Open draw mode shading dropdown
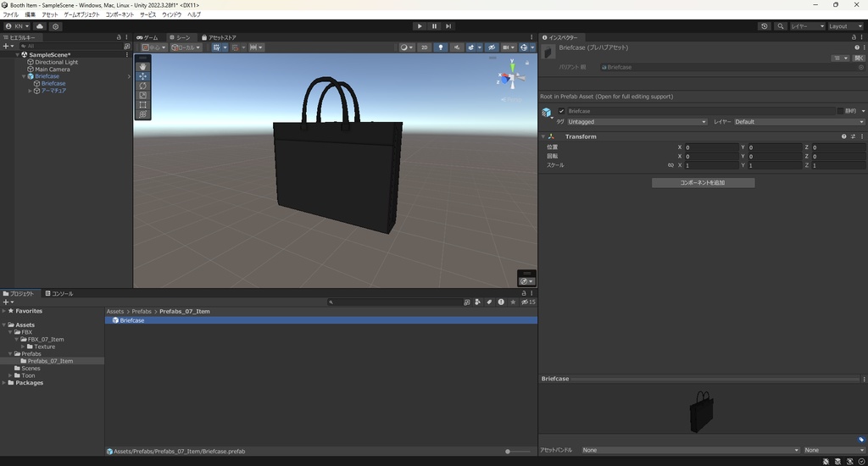868x466 pixels. (406, 47)
